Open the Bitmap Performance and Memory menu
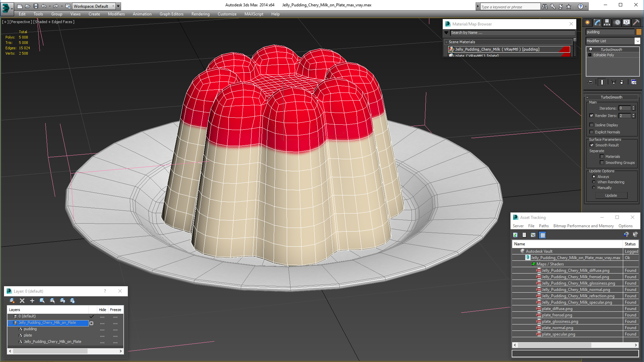 [583, 226]
